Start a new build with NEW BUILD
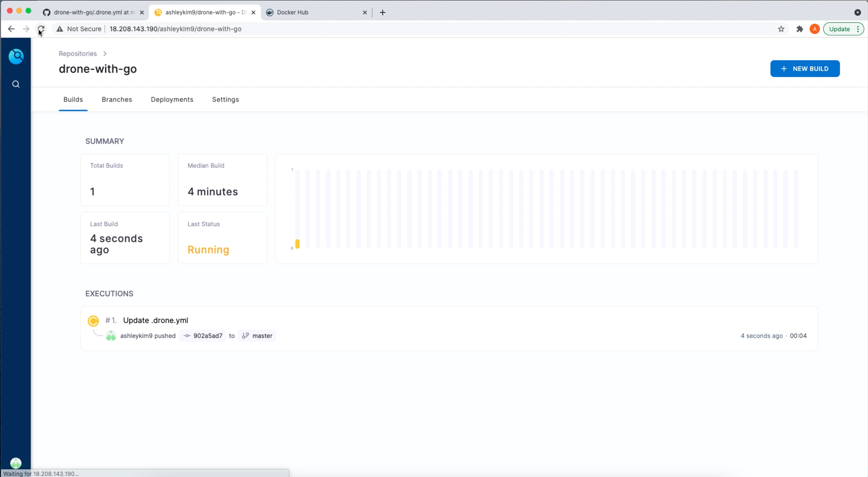 pyautogui.click(x=805, y=69)
